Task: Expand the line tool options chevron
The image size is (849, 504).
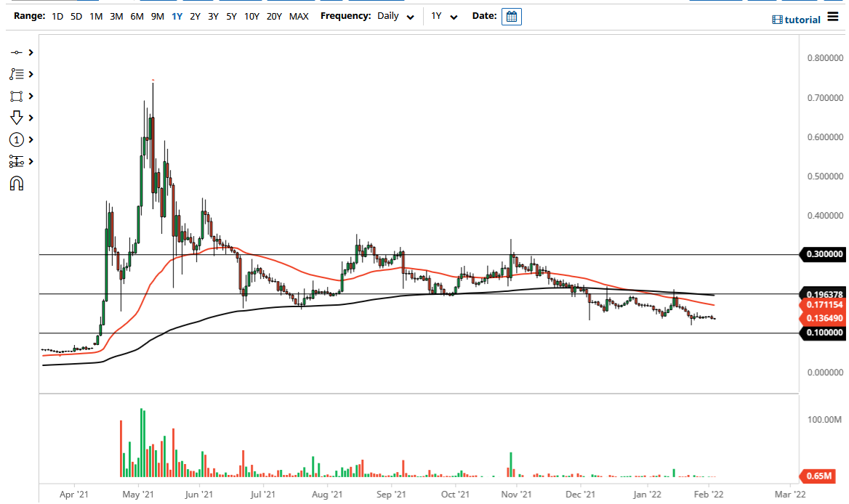Action: tap(31, 52)
